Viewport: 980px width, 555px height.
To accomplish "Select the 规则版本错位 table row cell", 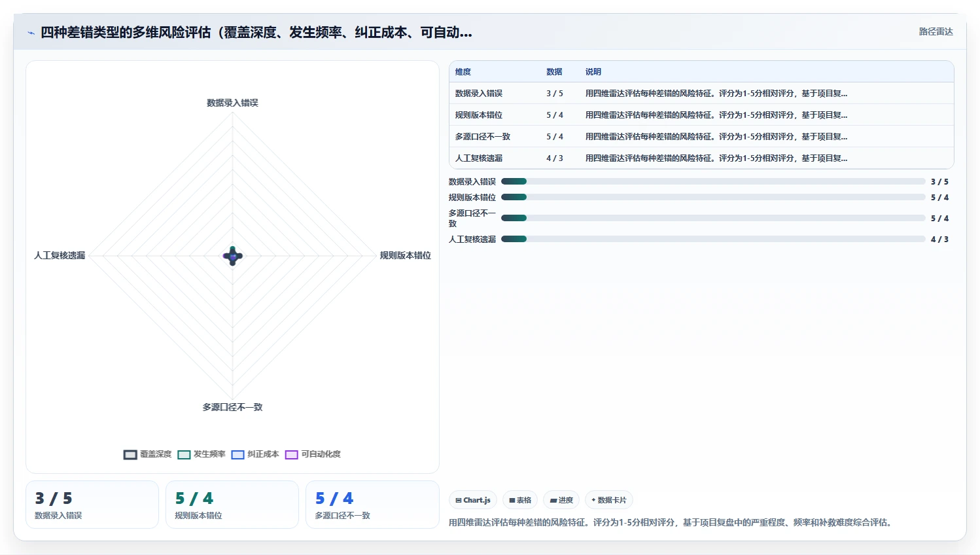I will [x=479, y=115].
